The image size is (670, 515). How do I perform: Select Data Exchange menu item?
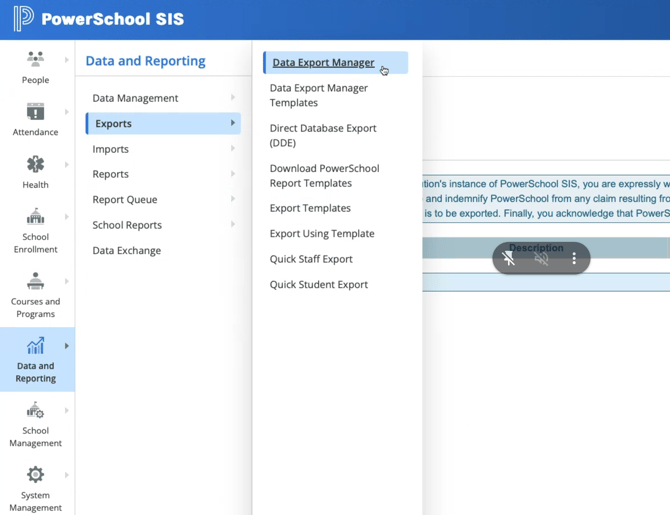click(126, 250)
